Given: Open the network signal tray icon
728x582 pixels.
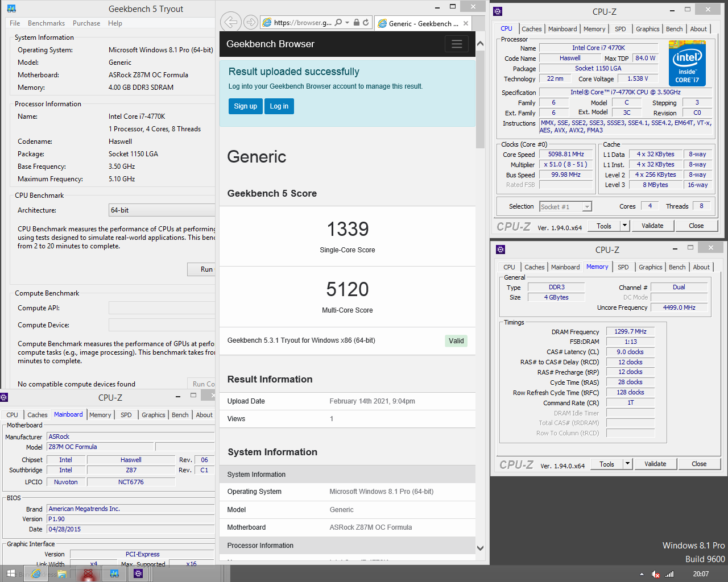Looking at the screenshot, I should click(x=669, y=574).
